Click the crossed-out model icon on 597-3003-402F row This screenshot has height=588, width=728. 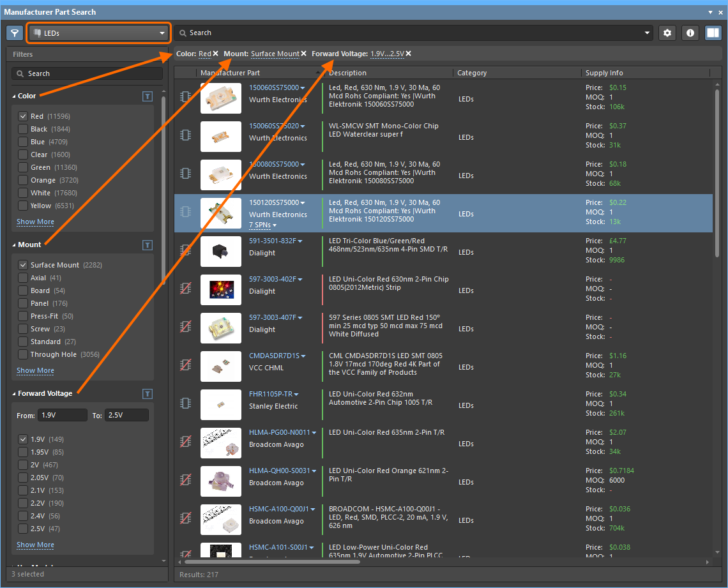click(185, 289)
